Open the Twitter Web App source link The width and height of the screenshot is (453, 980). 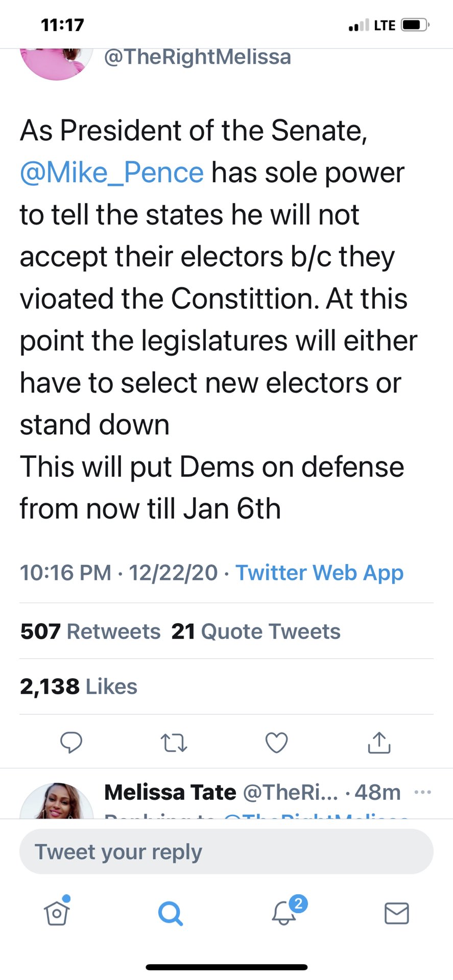(x=319, y=572)
